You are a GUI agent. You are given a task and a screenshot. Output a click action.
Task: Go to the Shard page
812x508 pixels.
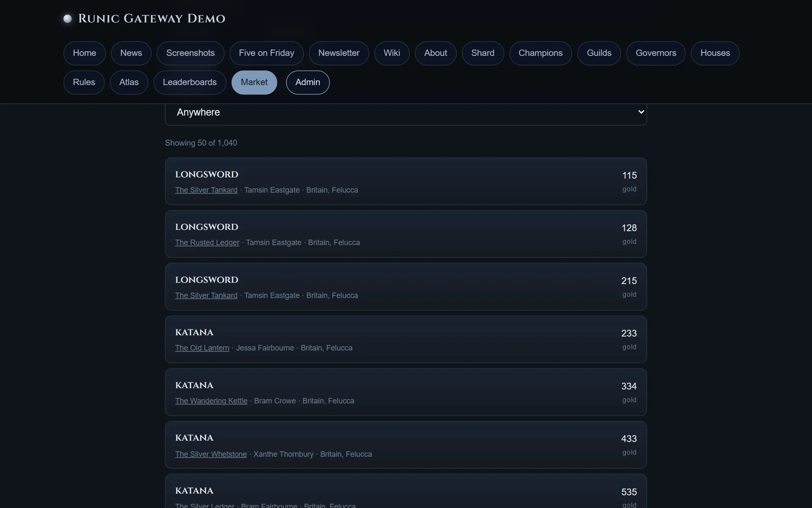483,53
